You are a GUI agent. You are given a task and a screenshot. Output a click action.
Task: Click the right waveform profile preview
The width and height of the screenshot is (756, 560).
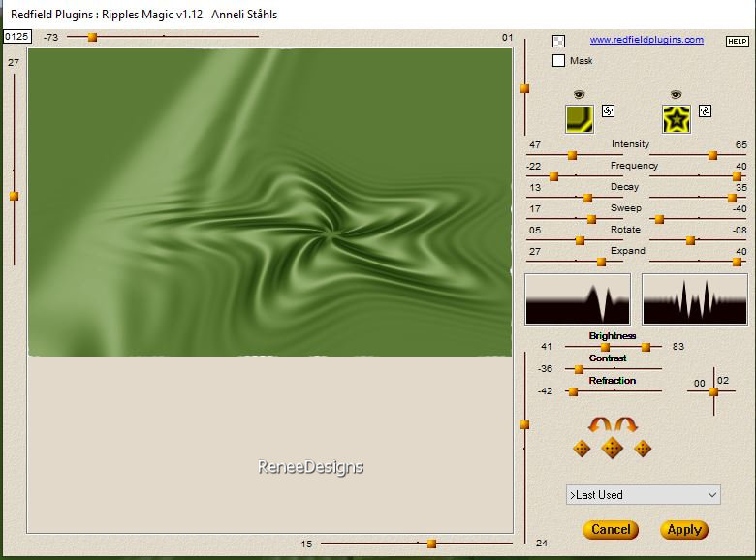pos(695,299)
